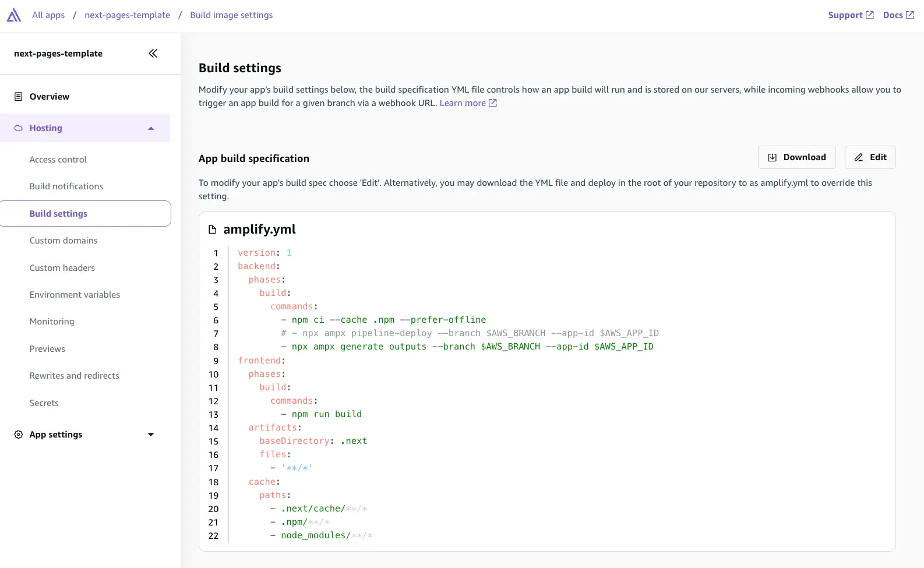Screen dimensions: 924x568
Task: Open Custom domains page
Action: pos(64,241)
